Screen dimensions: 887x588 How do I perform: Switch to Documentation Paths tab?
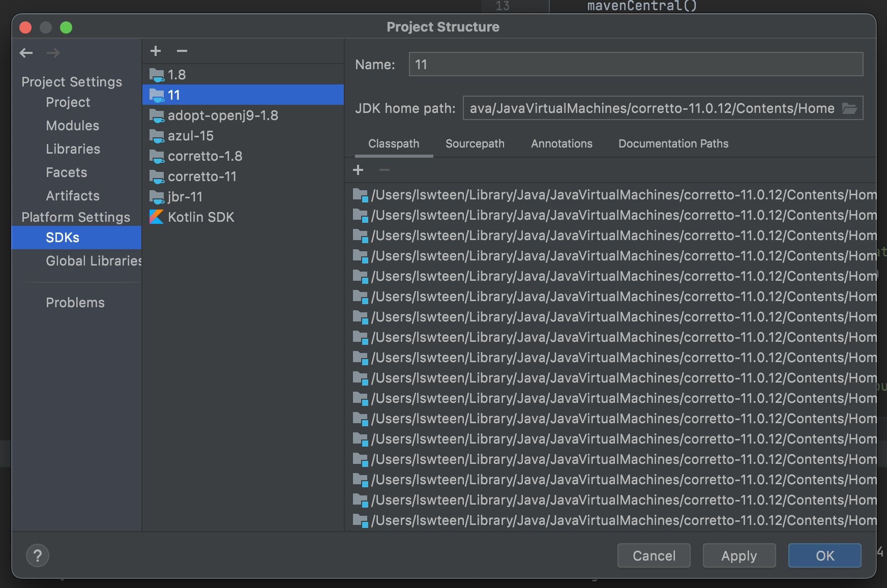(673, 144)
